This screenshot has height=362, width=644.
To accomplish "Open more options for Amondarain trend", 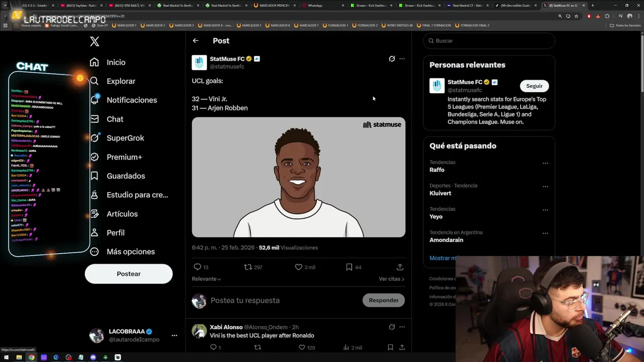I will point(545,233).
